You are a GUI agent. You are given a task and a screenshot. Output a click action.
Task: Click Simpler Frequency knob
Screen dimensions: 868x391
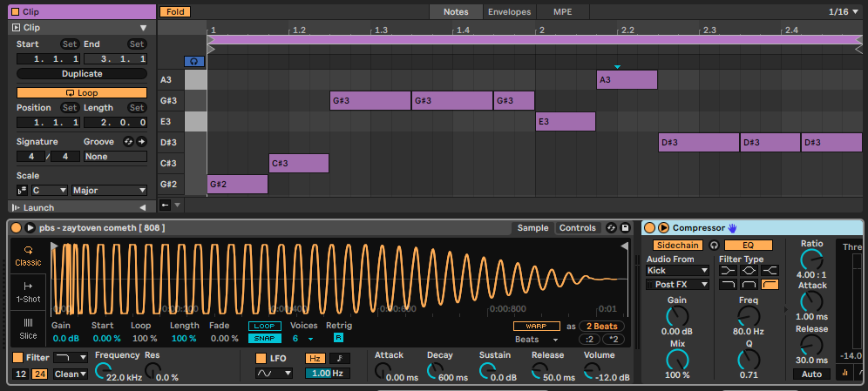104,371
